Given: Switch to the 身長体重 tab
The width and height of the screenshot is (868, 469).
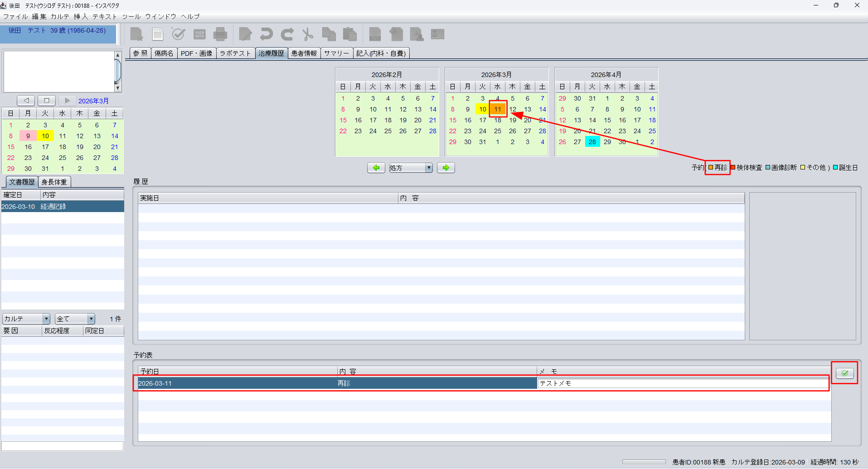Looking at the screenshot, I should 54,182.
